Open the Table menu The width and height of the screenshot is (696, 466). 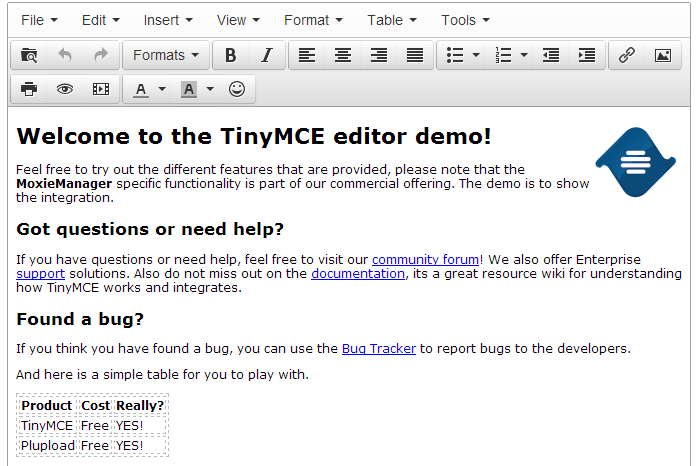pos(391,20)
